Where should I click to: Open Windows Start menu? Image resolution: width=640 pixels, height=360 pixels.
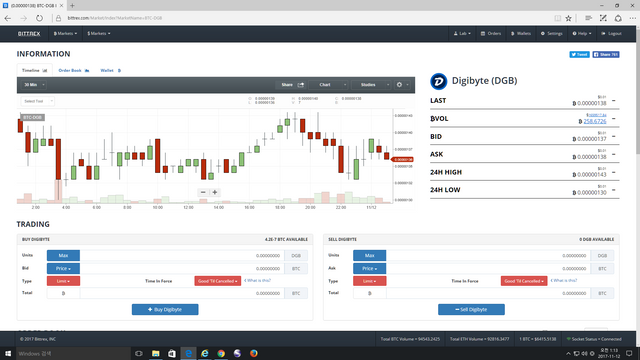coord(8,353)
